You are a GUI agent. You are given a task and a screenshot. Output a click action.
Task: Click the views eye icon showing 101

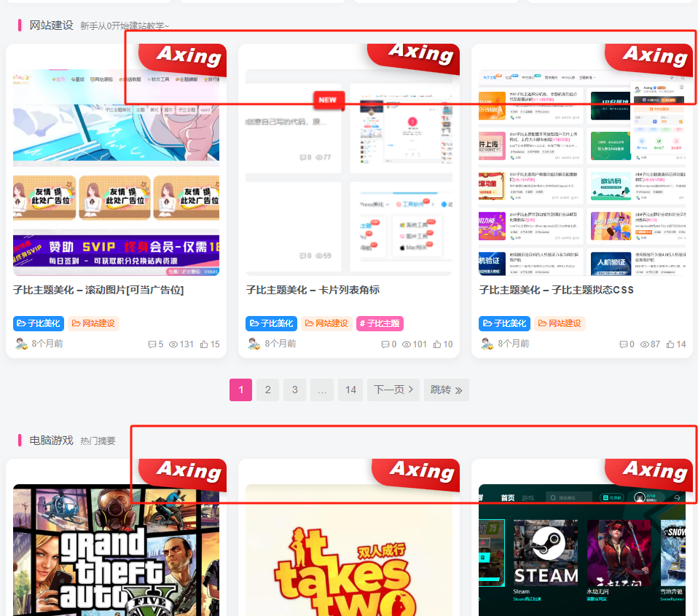(407, 344)
